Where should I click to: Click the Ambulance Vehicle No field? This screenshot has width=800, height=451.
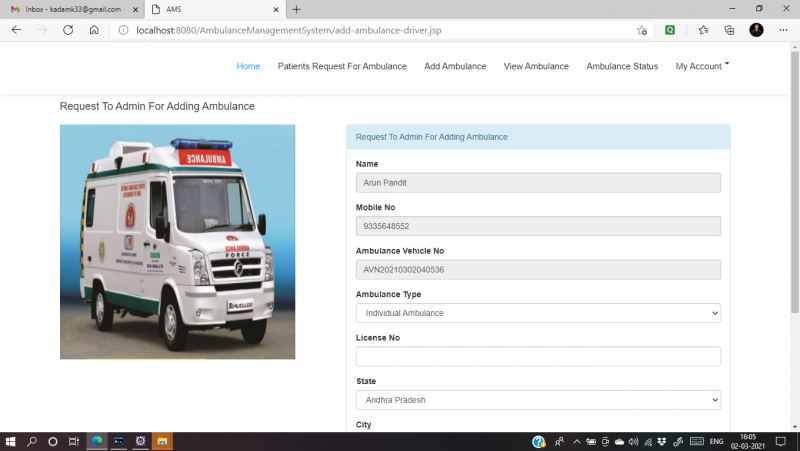(x=538, y=269)
